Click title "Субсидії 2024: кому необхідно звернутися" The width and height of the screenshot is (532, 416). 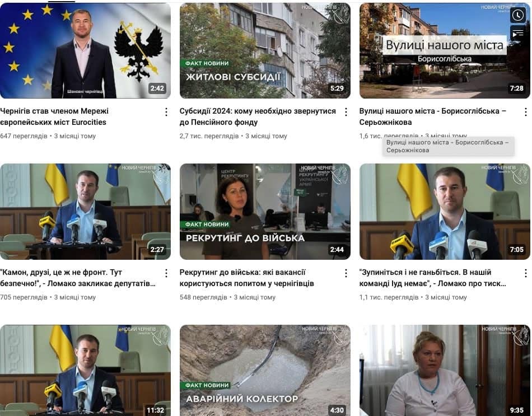point(258,116)
